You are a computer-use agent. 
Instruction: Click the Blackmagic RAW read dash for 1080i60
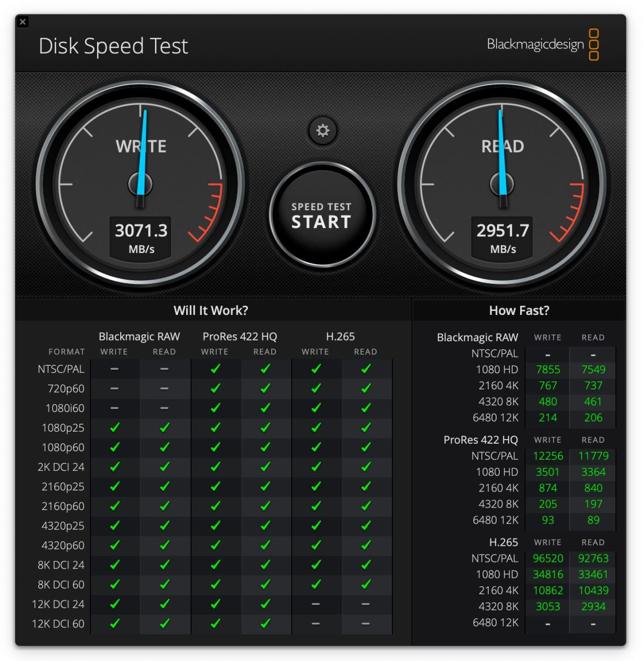point(165,408)
